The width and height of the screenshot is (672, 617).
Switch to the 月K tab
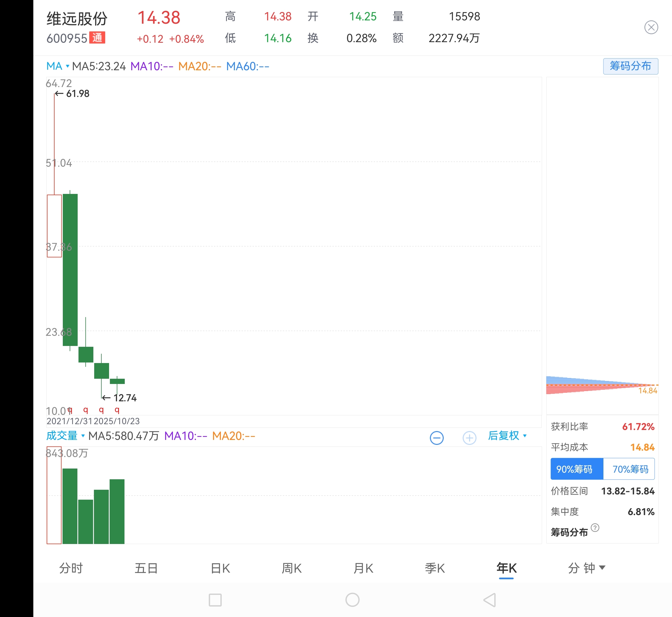[363, 568]
